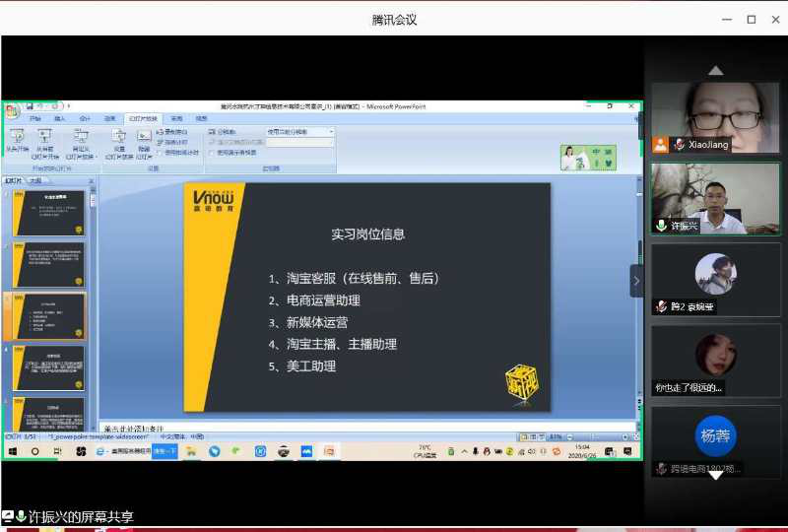Screen dimensions: 788x532
Task: Click 'Set Up Slide Show' icon
Action: click(118, 141)
